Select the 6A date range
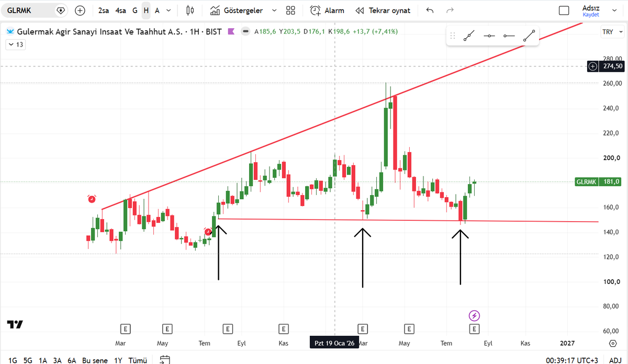 [x=72, y=360]
